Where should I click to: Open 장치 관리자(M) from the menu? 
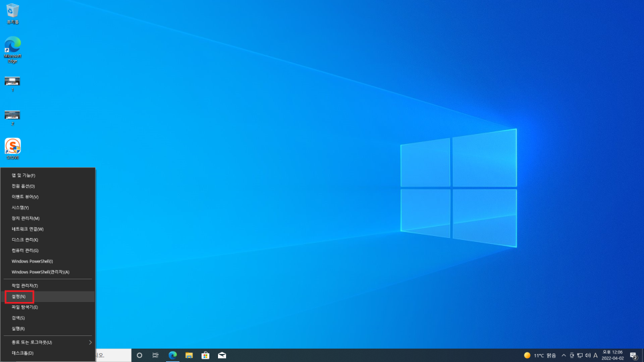pyautogui.click(x=47, y=218)
